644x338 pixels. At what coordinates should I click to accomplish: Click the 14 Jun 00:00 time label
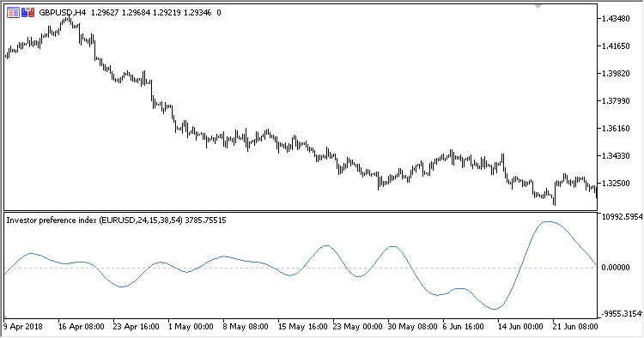pyautogui.click(x=520, y=327)
